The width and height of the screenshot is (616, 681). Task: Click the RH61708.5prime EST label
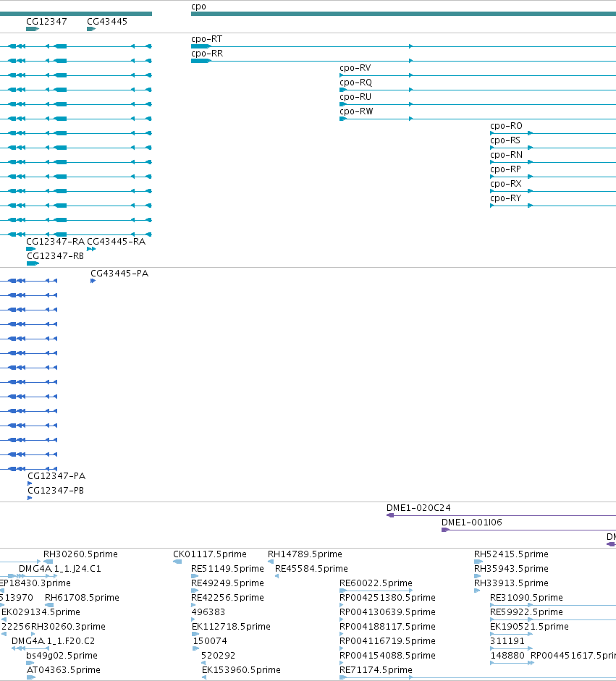(x=82, y=598)
